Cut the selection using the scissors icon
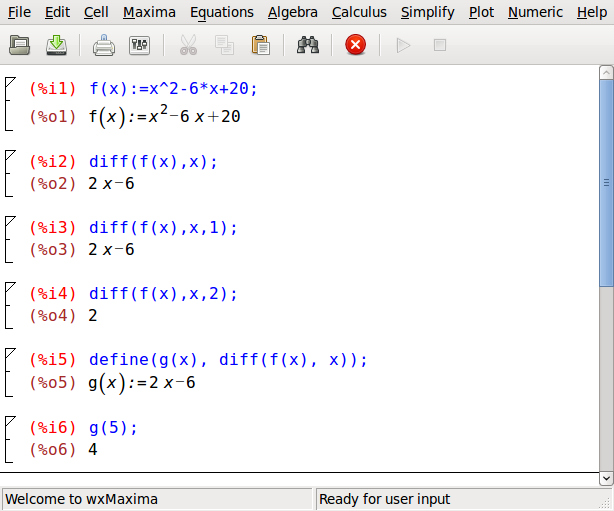Image resolution: width=614 pixels, height=511 pixels. (188, 45)
